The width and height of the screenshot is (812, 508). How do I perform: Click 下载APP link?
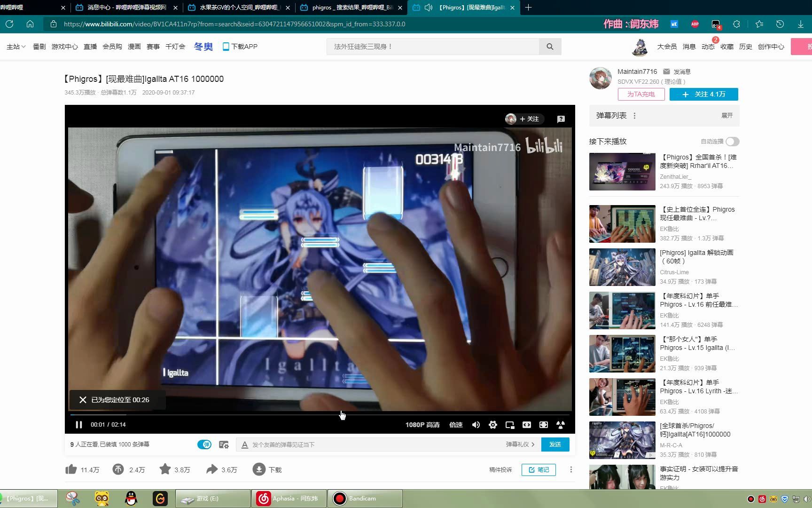(240, 47)
